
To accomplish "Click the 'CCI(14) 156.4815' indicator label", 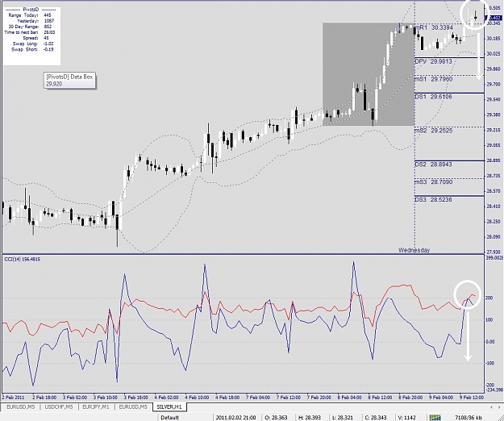I will click(23, 259).
